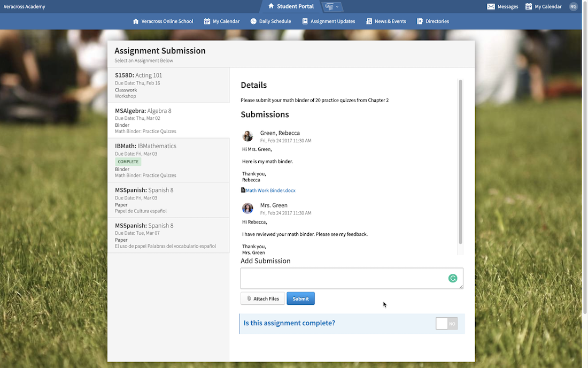
Task: Click the Grammarly icon in the submission box
Action: click(452, 278)
